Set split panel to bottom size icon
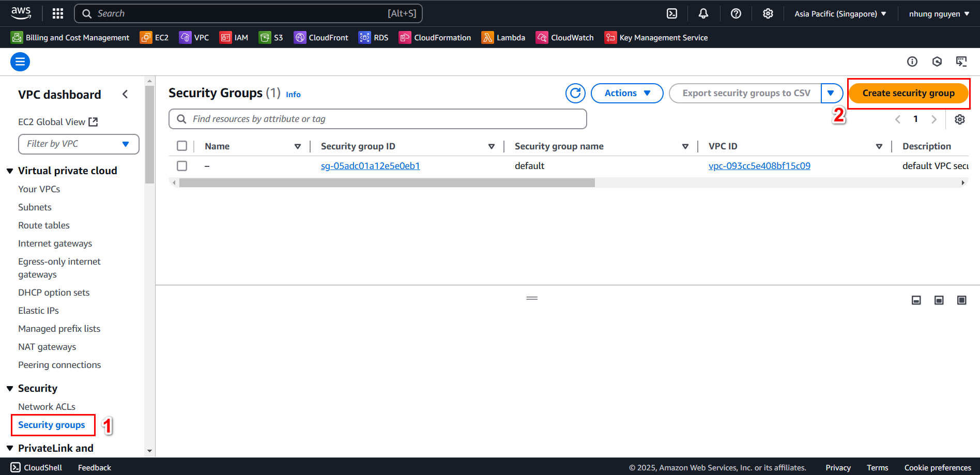Image resolution: width=980 pixels, height=475 pixels. pyautogui.click(x=916, y=300)
